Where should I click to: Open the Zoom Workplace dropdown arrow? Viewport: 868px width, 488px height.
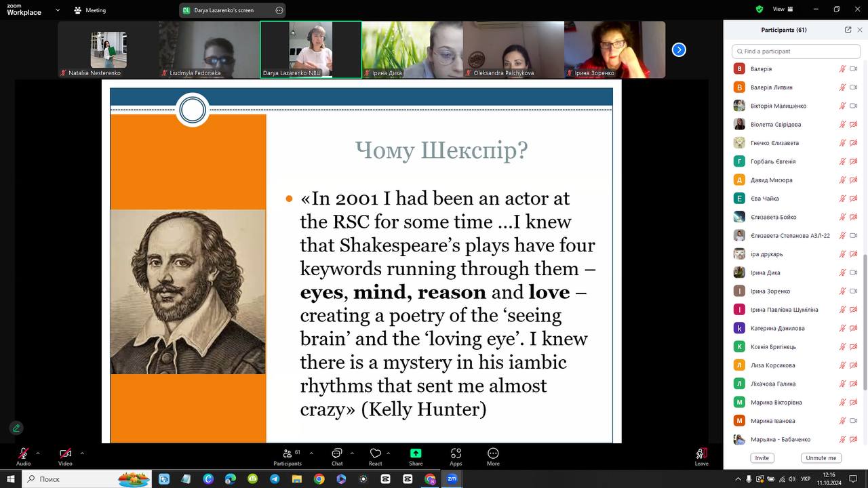[x=57, y=10]
